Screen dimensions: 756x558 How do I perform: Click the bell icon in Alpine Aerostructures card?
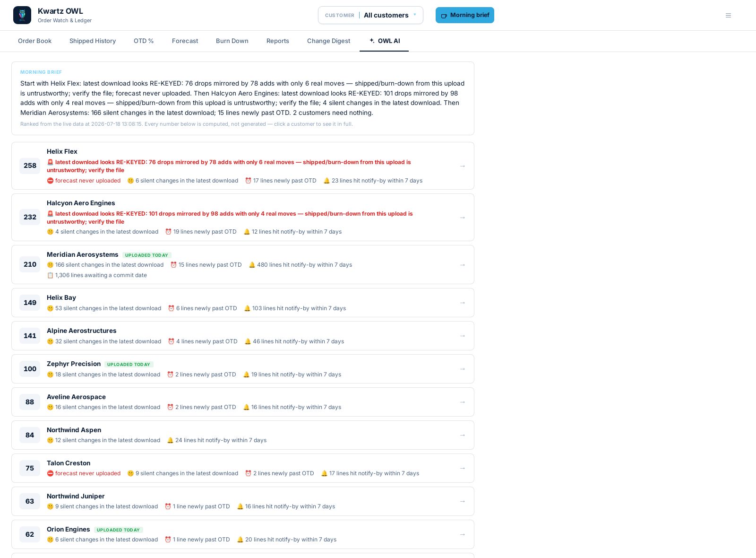(x=248, y=341)
